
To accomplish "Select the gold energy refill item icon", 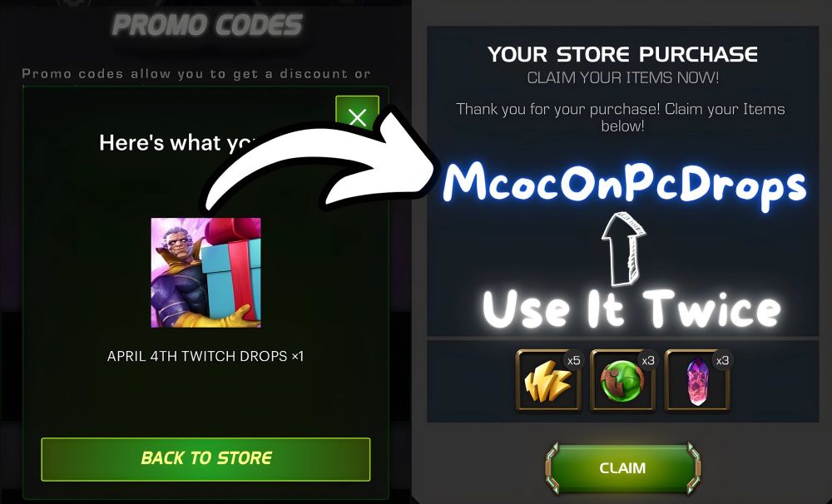I will (x=548, y=380).
